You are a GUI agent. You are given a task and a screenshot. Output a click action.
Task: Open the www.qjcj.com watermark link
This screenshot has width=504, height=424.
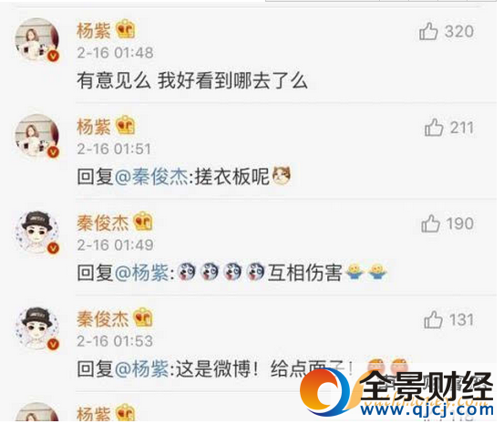pyautogui.click(x=427, y=409)
